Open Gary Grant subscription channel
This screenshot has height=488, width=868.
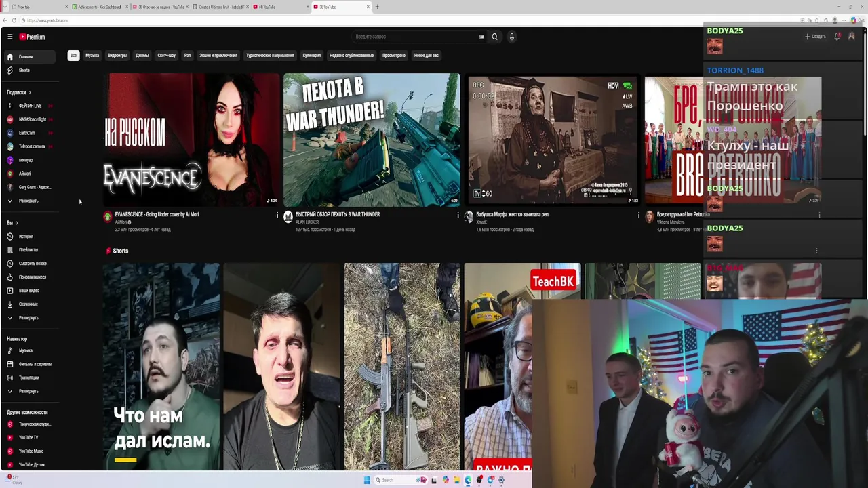(34, 188)
